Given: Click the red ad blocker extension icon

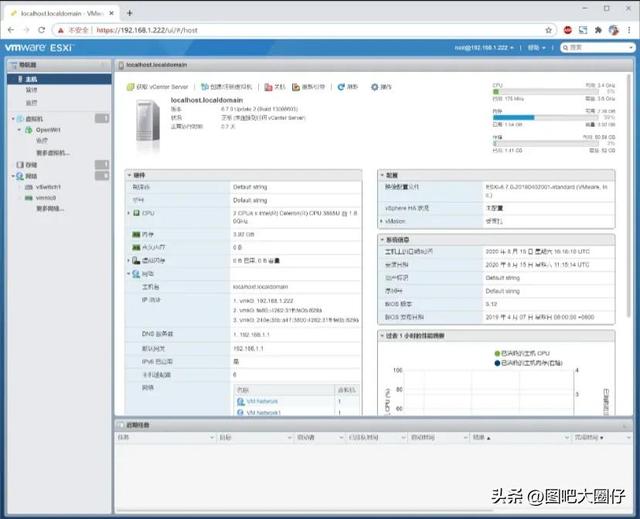Looking at the screenshot, I should (x=567, y=30).
